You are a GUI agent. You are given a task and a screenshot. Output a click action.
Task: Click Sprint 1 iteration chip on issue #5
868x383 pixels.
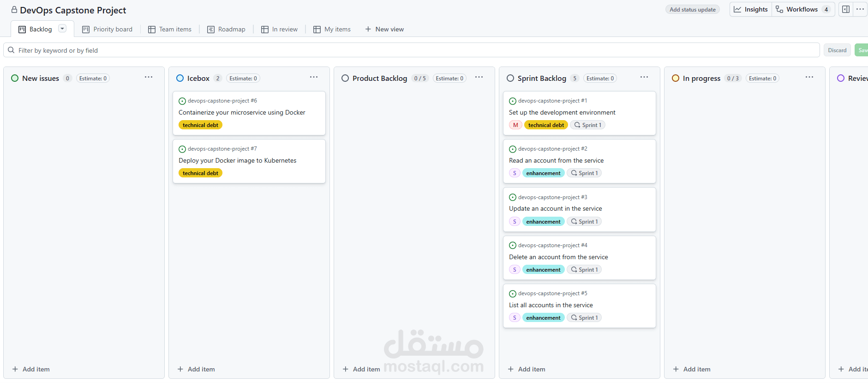point(584,317)
